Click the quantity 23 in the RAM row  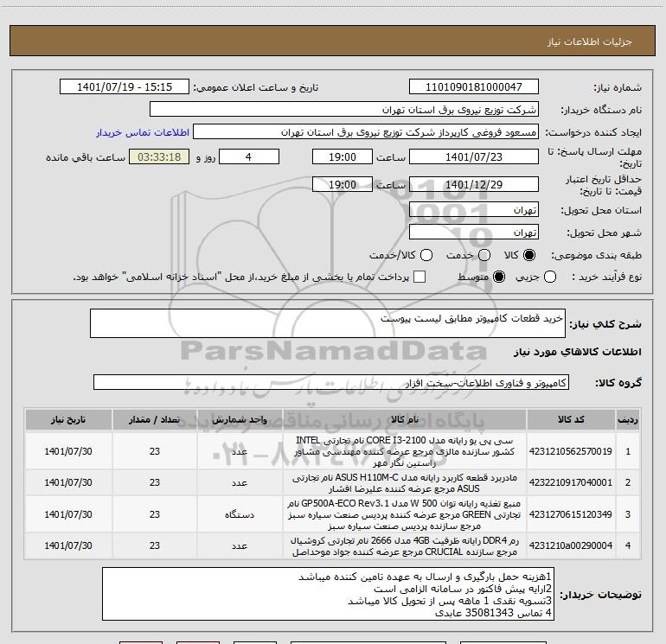point(155,545)
